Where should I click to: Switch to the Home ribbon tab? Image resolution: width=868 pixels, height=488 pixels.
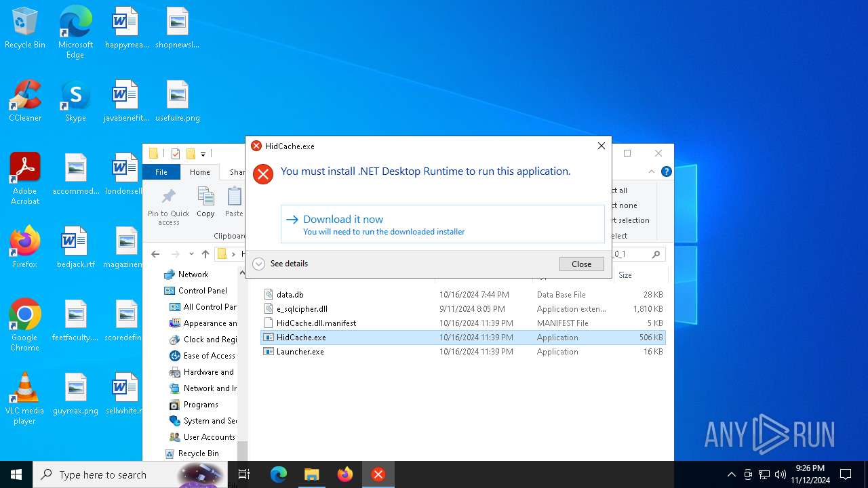click(x=199, y=172)
